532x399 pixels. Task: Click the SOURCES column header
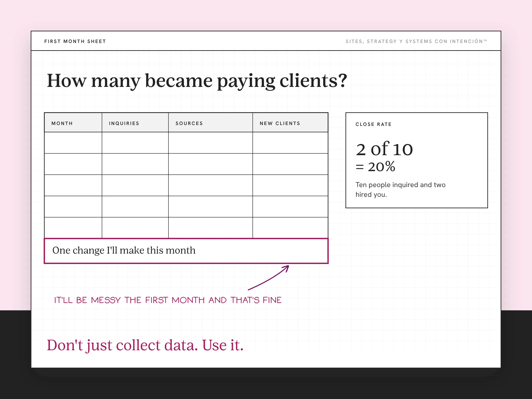(210, 123)
